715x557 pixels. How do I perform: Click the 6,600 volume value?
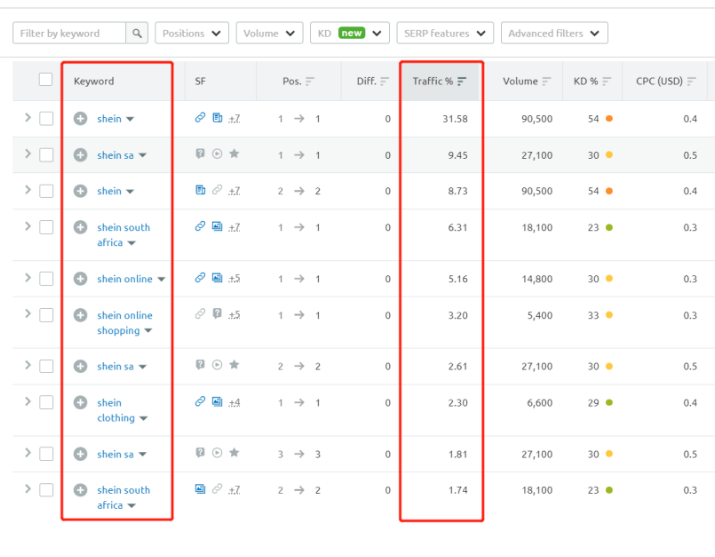click(539, 403)
